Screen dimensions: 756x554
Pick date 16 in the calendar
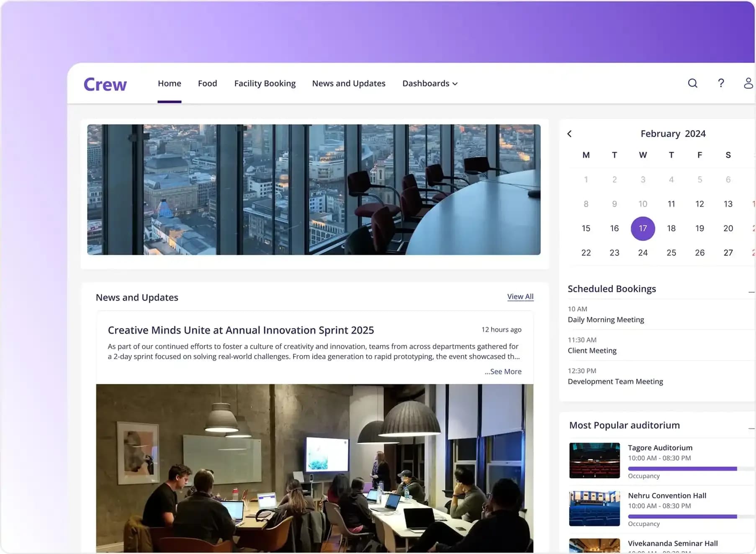tap(615, 228)
